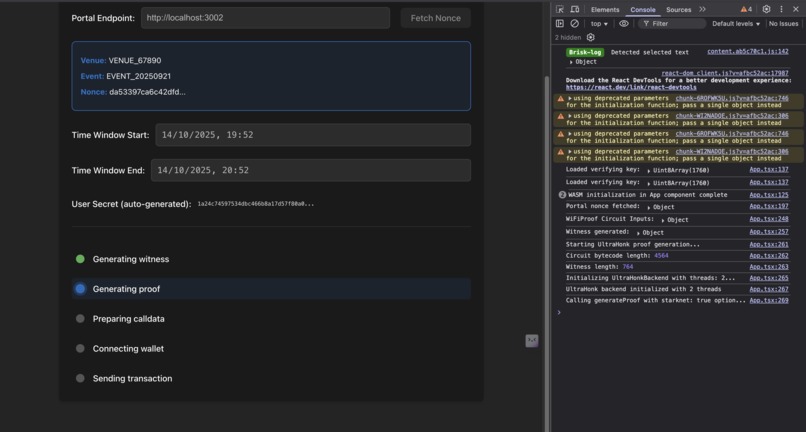This screenshot has width=806, height=432.
Task: Click the gray Sending transaction status dot
Action: 80,378
